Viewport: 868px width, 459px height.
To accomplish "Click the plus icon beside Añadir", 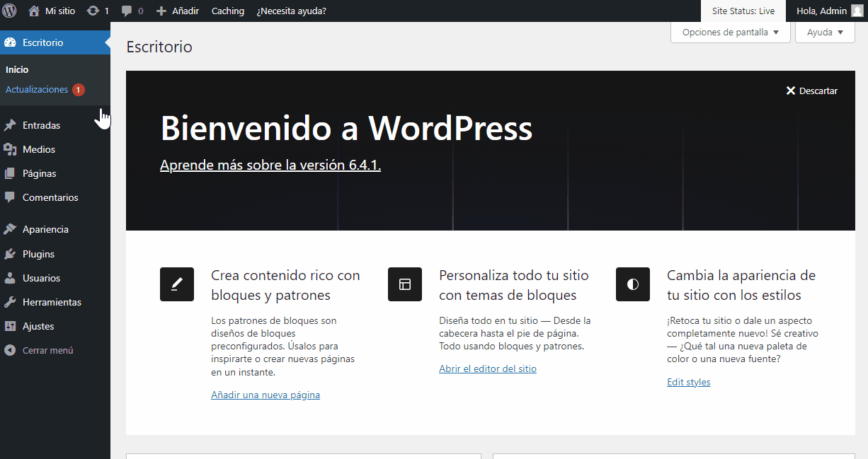I will pyautogui.click(x=161, y=11).
